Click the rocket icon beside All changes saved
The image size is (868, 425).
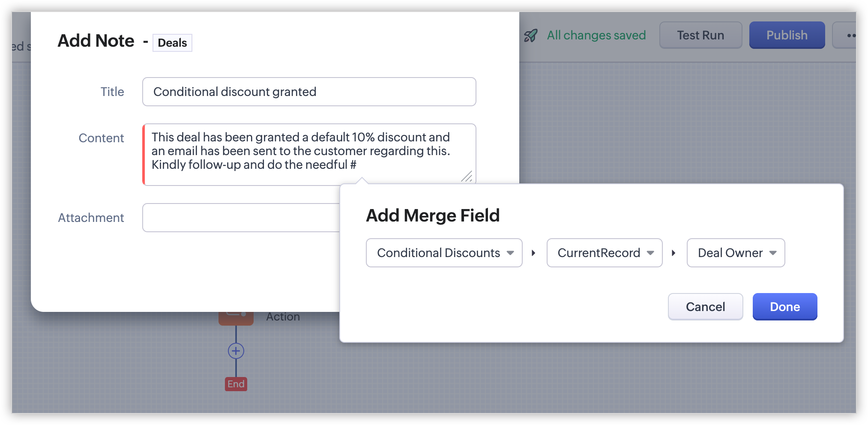click(x=530, y=36)
